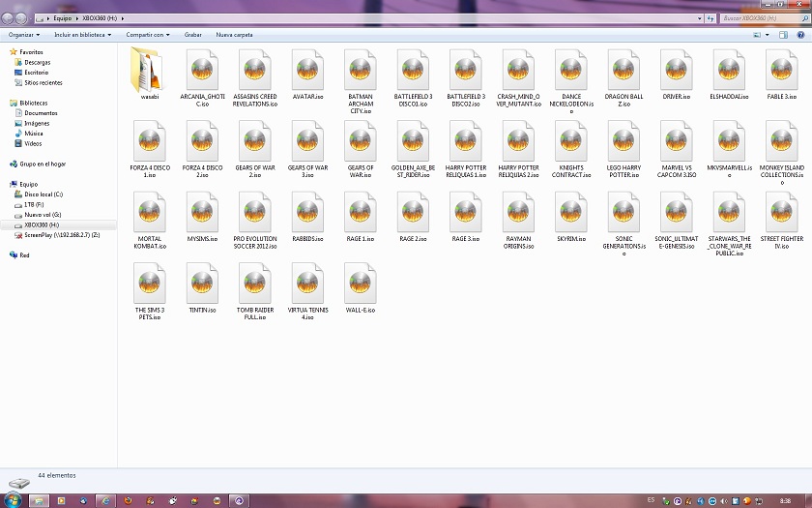Open Sitios recientes in the sidebar
This screenshot has height=508, width=812.
pyautogui.click(x=43, y=82)
